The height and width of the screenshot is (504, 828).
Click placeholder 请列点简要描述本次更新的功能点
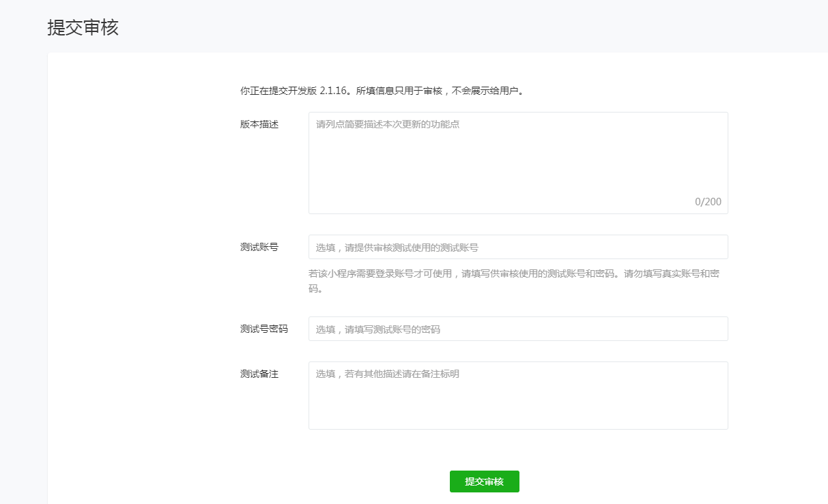point(388,125)
